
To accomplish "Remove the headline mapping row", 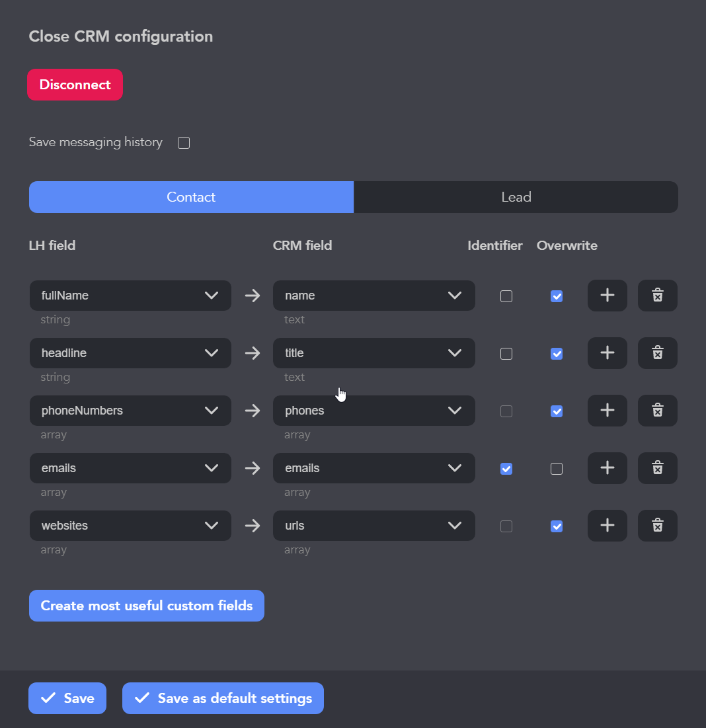I will pyautogui.click(x=657, y=353).
